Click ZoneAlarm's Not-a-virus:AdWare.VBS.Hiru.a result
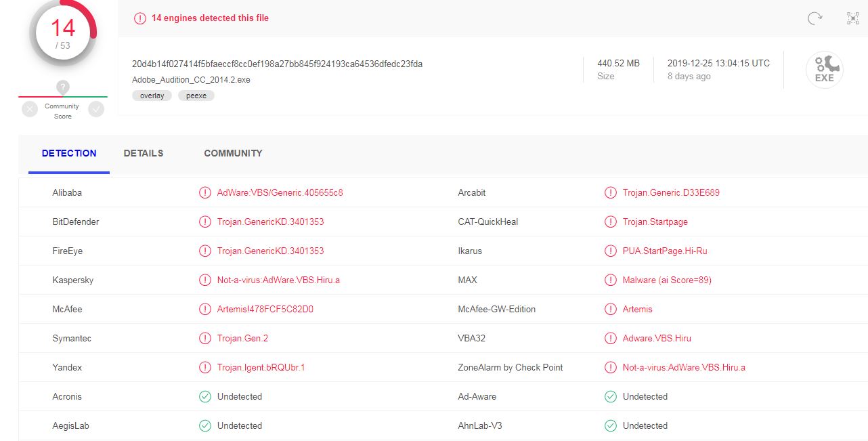 pos(684,367)
